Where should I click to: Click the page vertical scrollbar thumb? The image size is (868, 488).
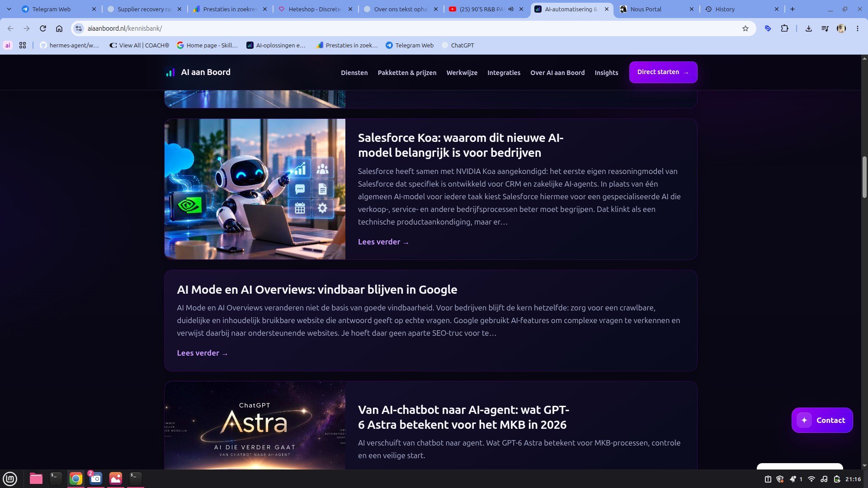tap(864, 177)
